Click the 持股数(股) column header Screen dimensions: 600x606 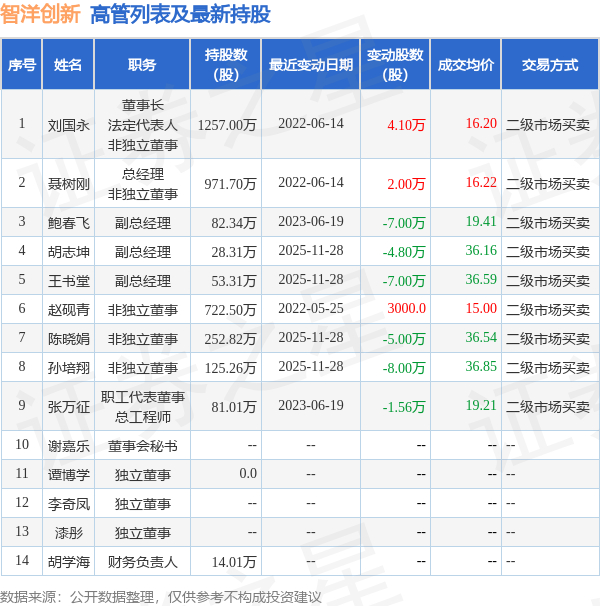point(226,65)
